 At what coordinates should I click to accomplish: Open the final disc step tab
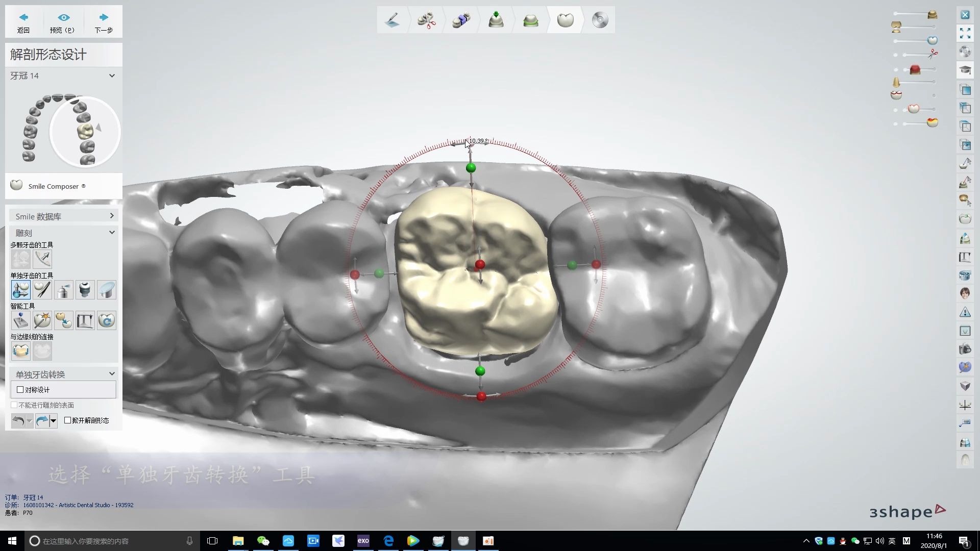click(600, 20)
